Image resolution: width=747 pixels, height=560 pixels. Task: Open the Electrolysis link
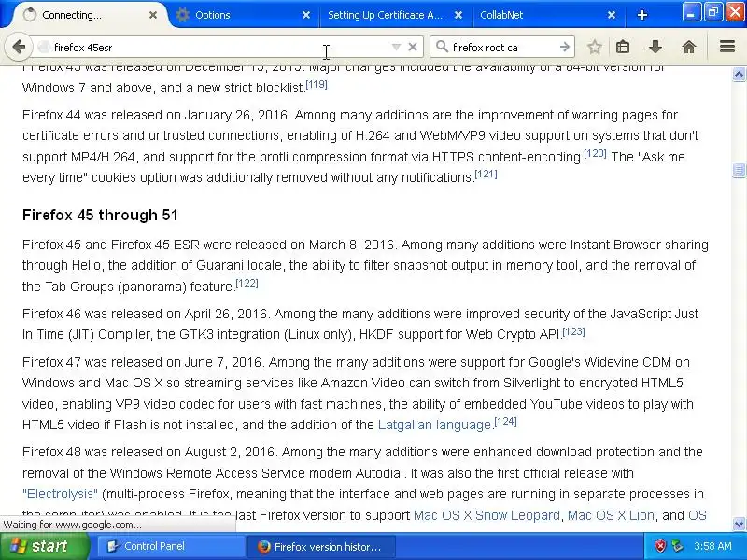coord(60,494)
